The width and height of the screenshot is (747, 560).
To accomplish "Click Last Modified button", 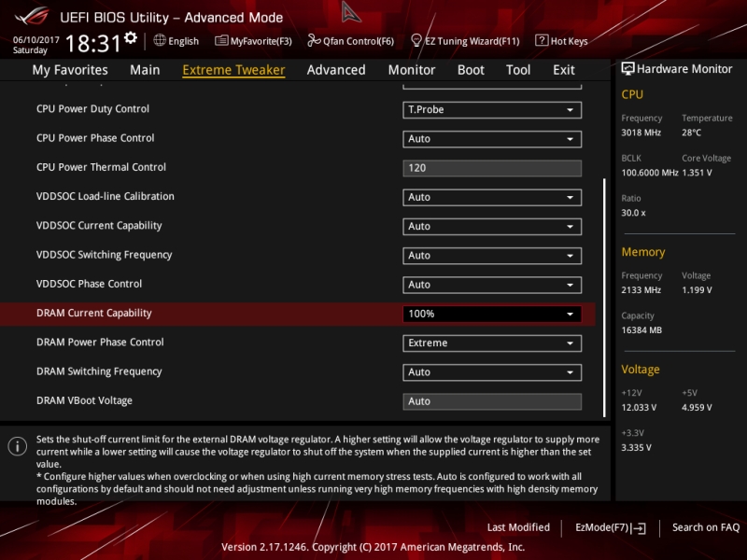I will click(518, 527).
